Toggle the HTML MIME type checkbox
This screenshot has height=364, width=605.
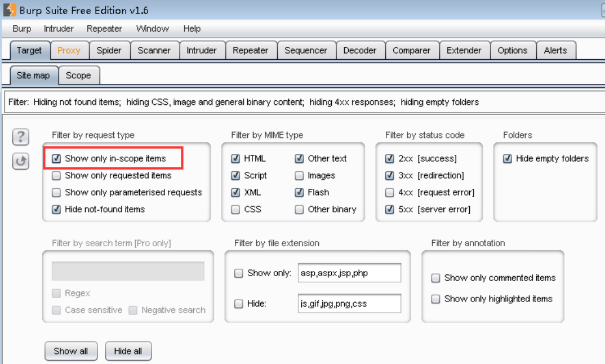235,159
